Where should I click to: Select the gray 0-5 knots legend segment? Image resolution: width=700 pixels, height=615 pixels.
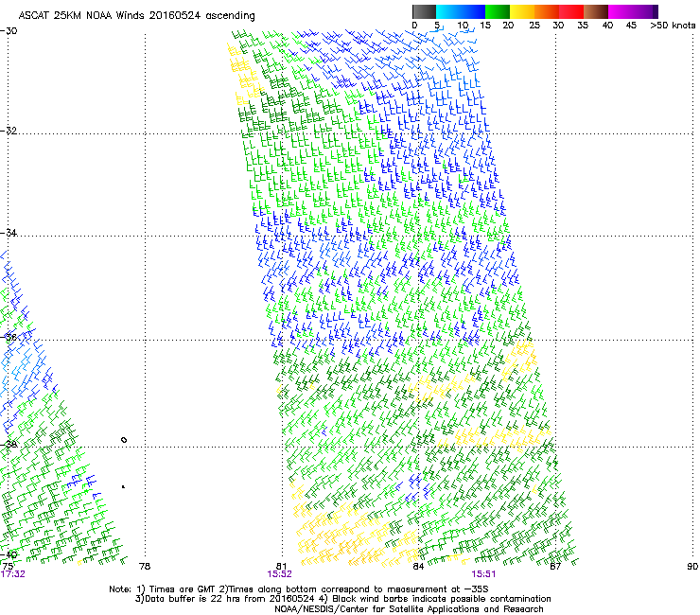click(424, 11)
